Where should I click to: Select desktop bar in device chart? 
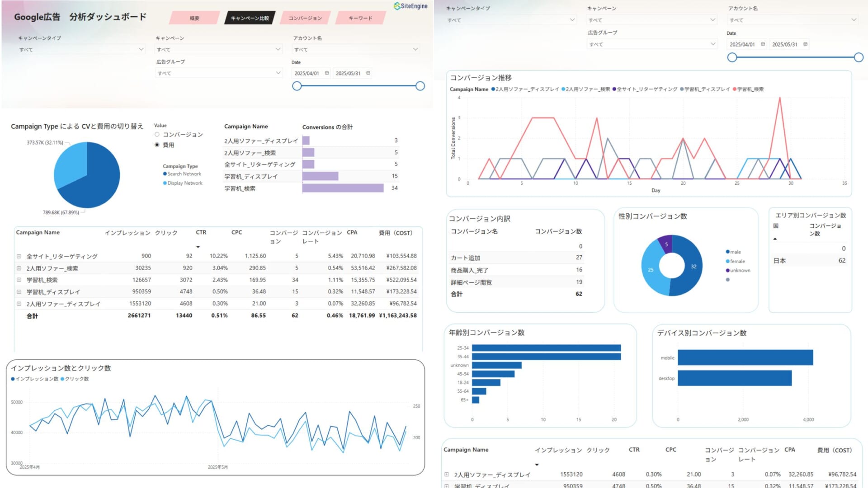735,378
